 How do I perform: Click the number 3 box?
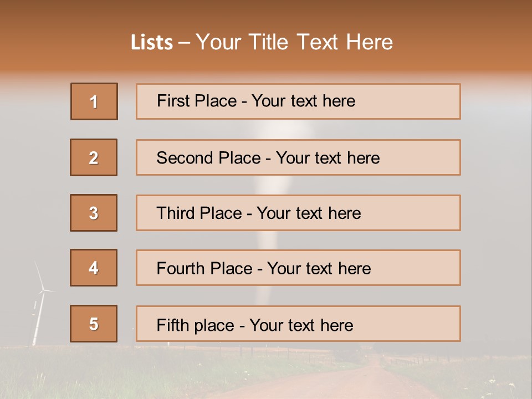coord(94,213)
